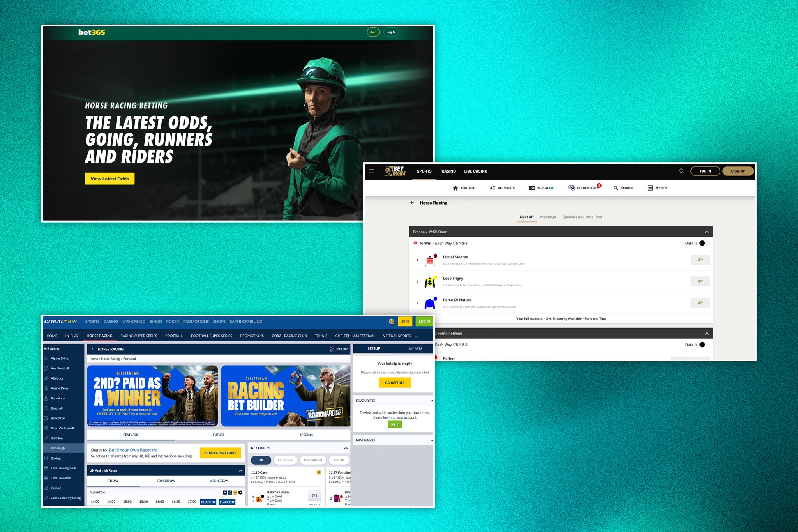Click Coral back chevron beside Horse Racing

92,349
